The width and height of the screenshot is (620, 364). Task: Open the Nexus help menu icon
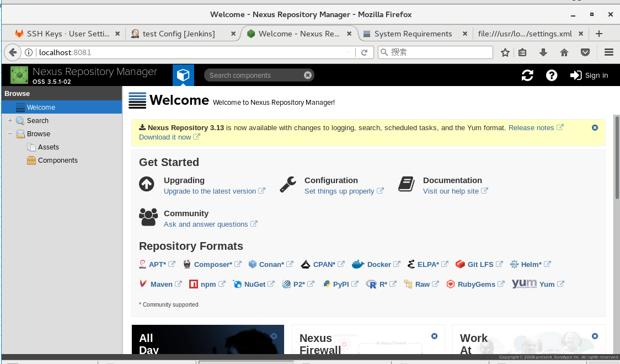[x=552, y=75]
